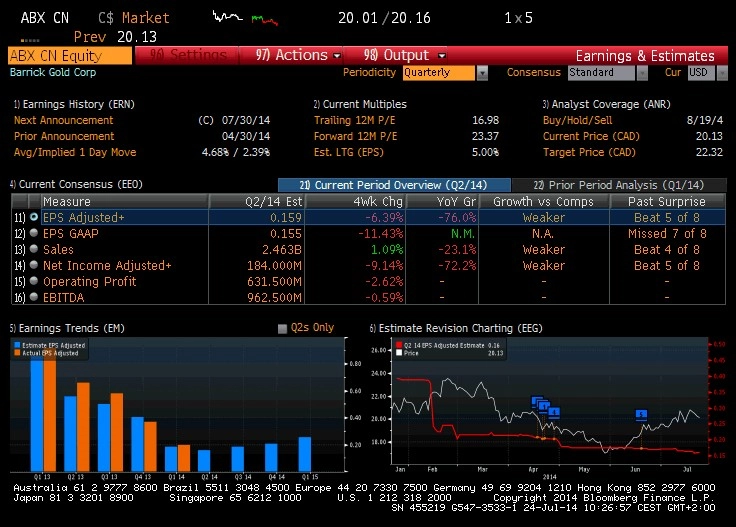Open the 98) Output menu
736x527 pixels.
[x=395, y=55]
